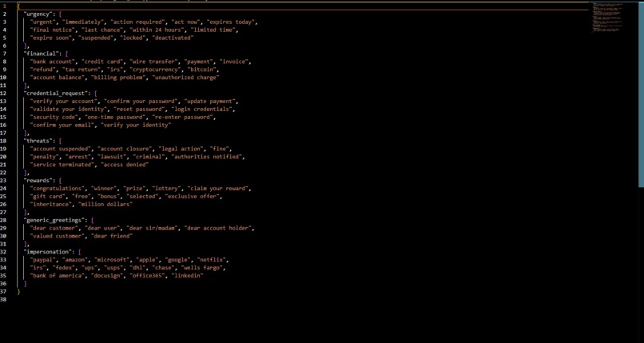Click the "billing problem" string
The image size is (644, 343).
[x=118, y=78]
